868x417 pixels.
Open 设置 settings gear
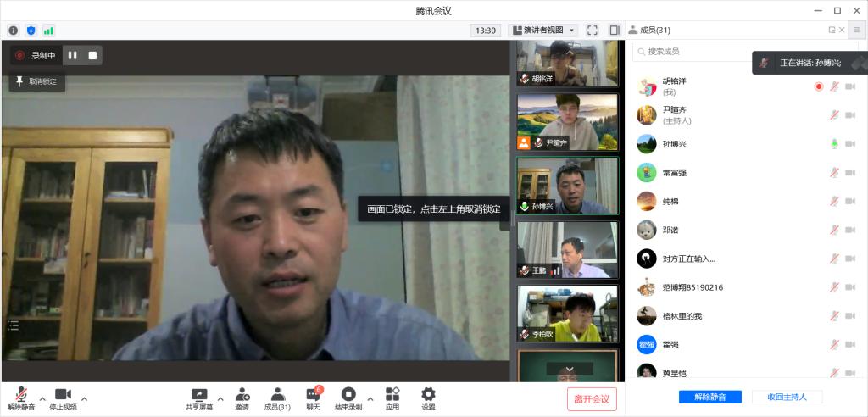pos(428,398)
